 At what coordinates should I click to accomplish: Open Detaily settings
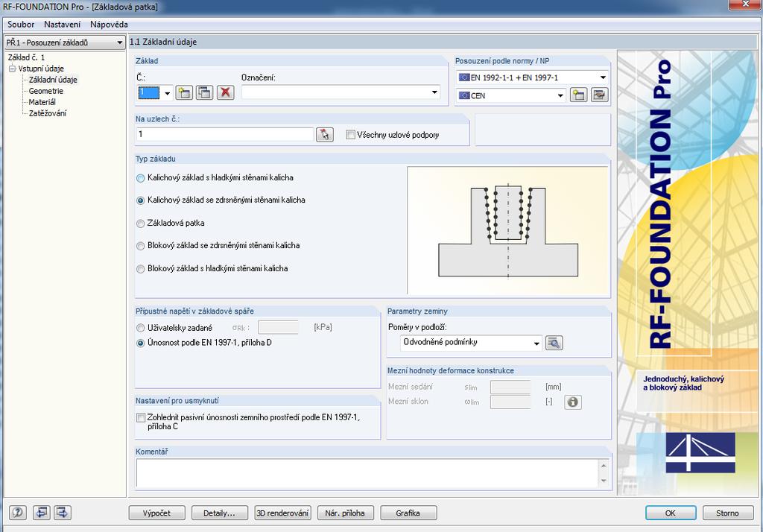[x=220, y=513]
